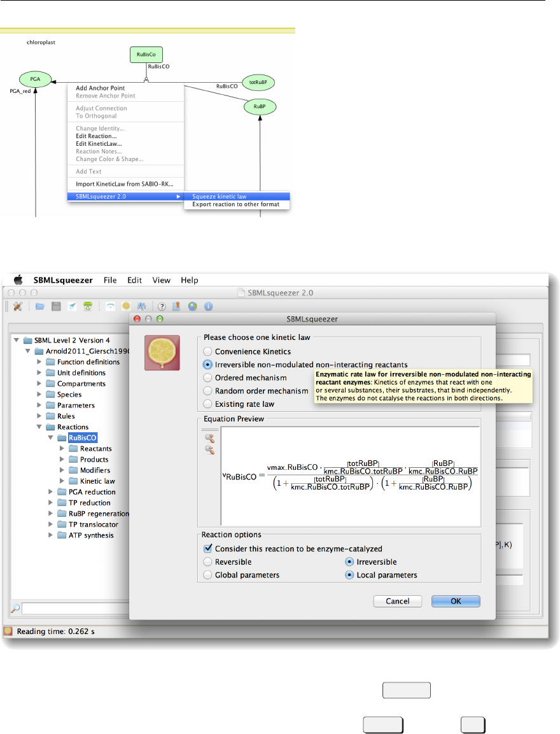The width and height of the screenshot is (560, 734).
Task: Click the search input field below the tree
Action: tap(75, 608)
